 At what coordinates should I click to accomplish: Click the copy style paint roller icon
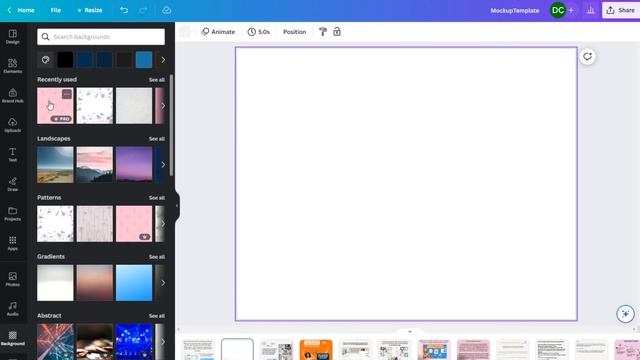[322, 32]
